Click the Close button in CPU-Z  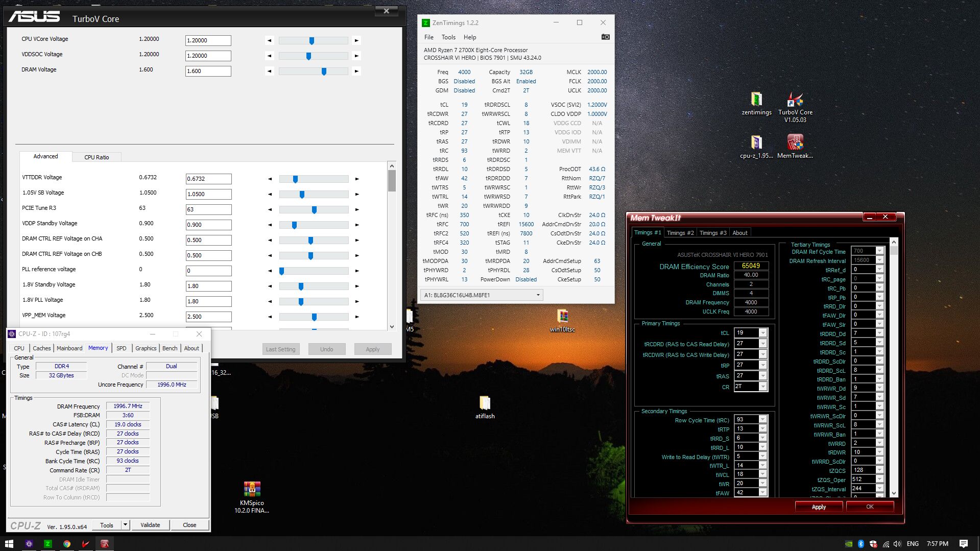[x=189, y=525]
